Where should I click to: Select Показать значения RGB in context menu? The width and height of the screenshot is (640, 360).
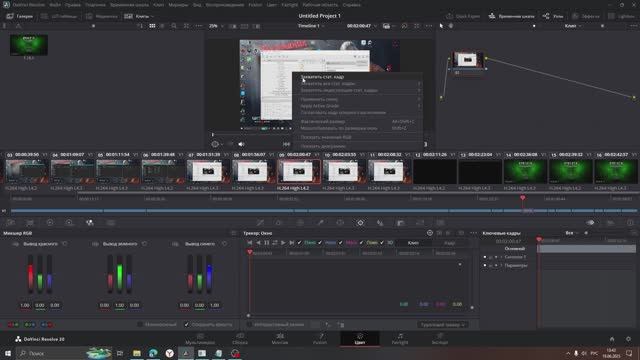click(358, 137)
